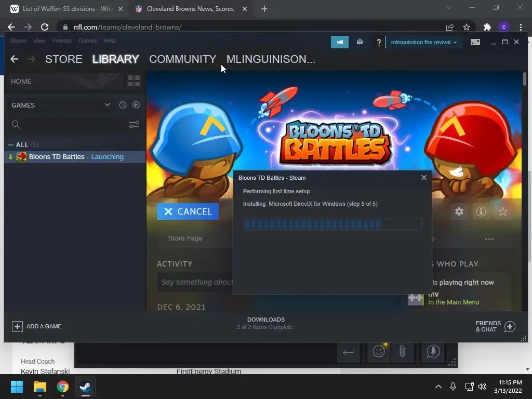The image size is (532, 399).
Task: Open Friends & Chat plus icon
Action: [x=510, y=326]
